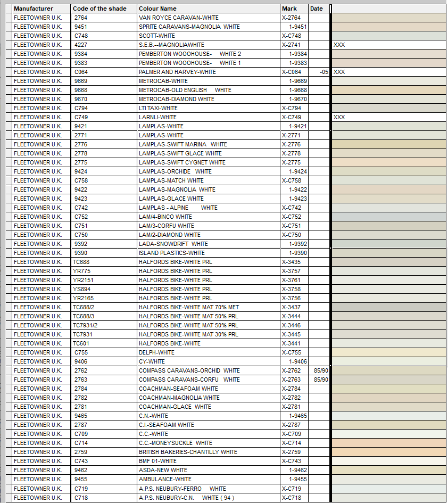Select the LAMPLAS-SWIFT CYGNET WHITE swatch
Screen dimensions: 448x503
(x=389, y=162)
